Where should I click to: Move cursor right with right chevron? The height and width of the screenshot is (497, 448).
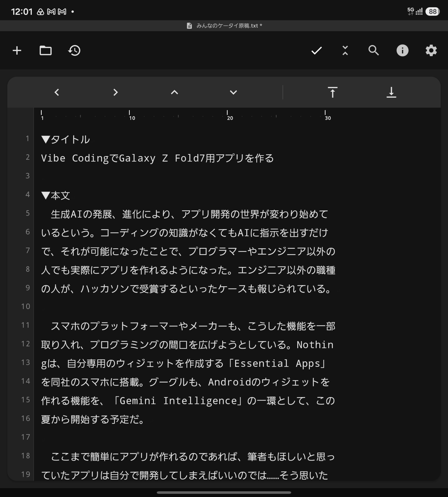click(x=115, y=92)
